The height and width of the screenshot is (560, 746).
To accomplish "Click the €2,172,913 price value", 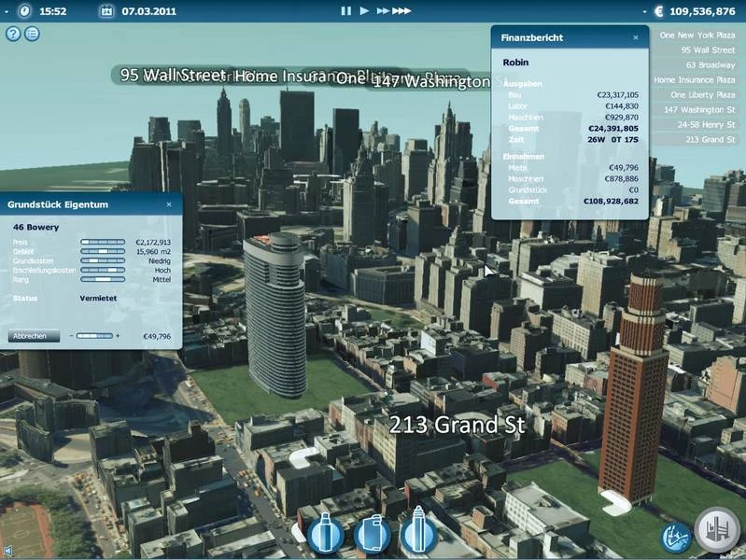I will (x=153, y=242).
